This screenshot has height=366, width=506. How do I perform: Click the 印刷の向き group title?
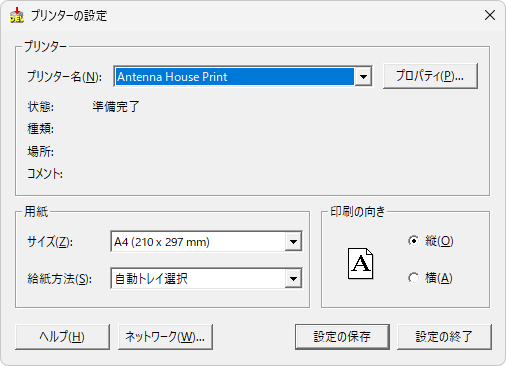click(357, 212)
